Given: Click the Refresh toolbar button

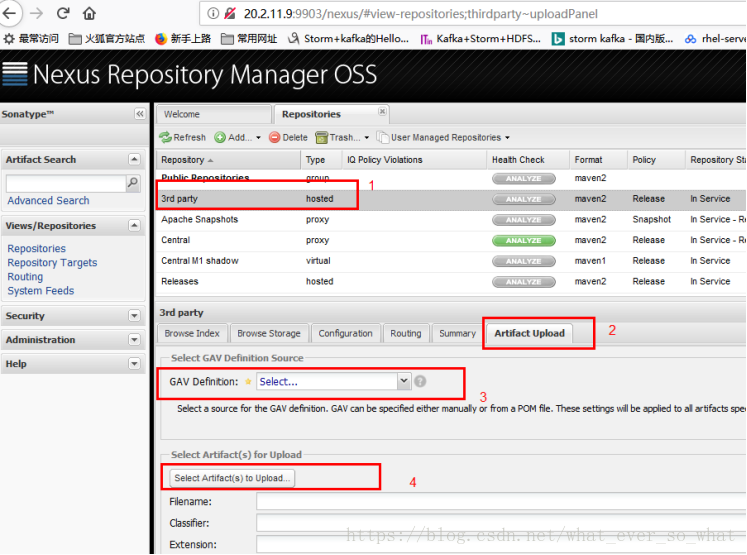Looking at the screenshot, I should 183,137.
